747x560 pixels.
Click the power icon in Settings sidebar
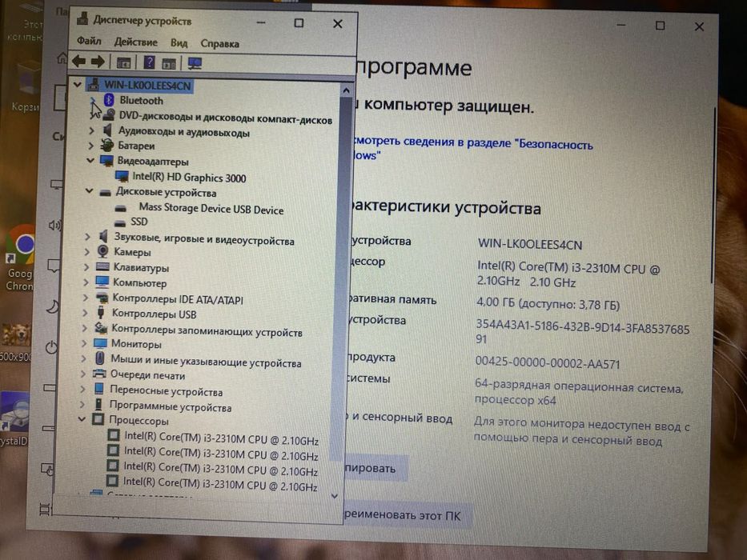(x=51, y=346)
